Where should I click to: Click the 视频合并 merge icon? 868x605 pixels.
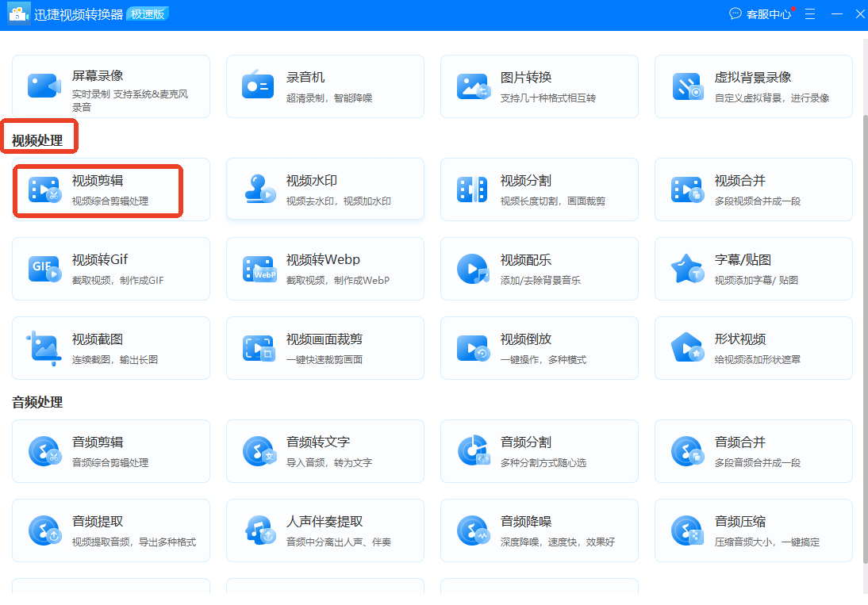[687, 190]
